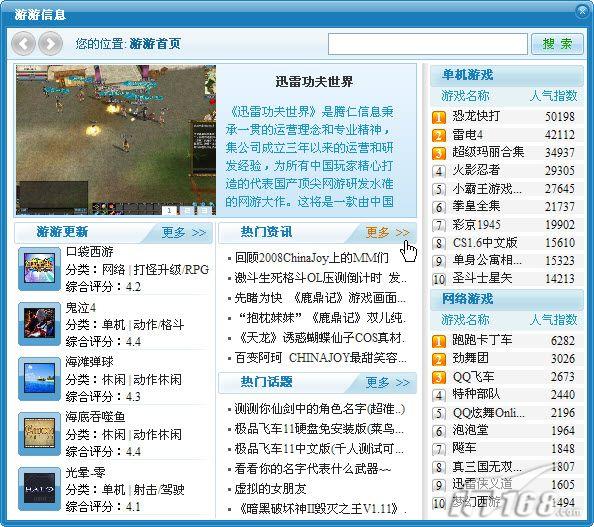The height and width of the screenshot is (527, 594).
Task: Go forward with the right arrow button
Action: point(50,44)
